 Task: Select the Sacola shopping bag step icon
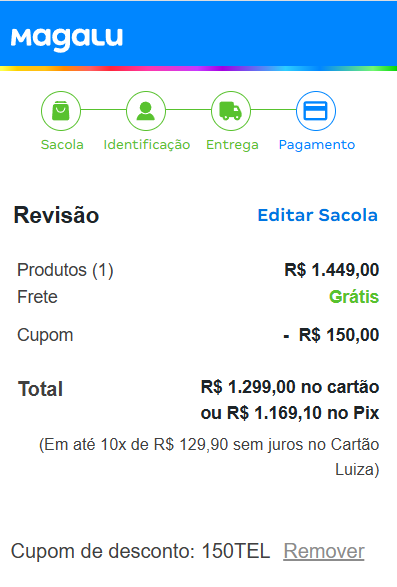coord(61,111)
